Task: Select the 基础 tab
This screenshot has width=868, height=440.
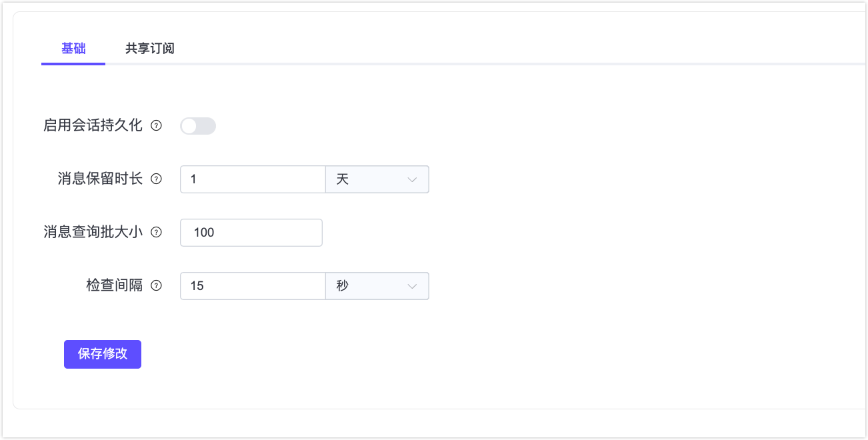Action: [x=73, y=48]
